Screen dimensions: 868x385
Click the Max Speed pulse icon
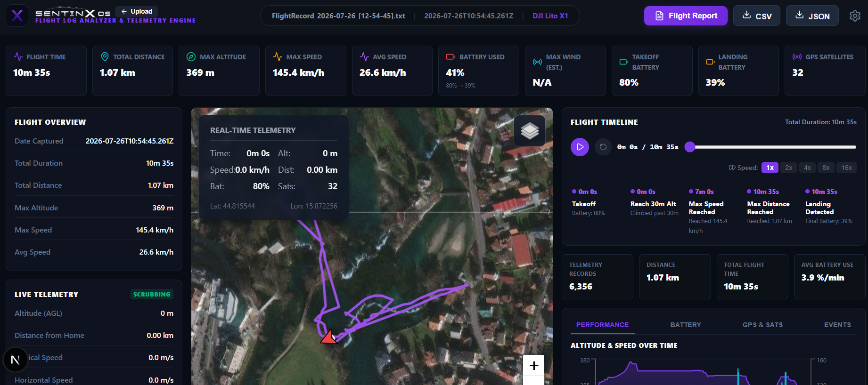point(278,57)
